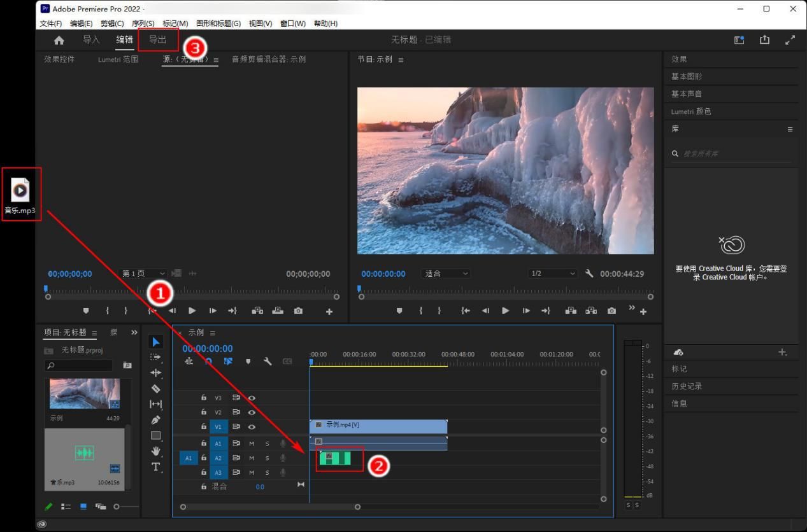The height and width of the screenshot is (532, 807).
Task: Play the Program monitor video
Action: pyautogui.click(x=505, y=311)
